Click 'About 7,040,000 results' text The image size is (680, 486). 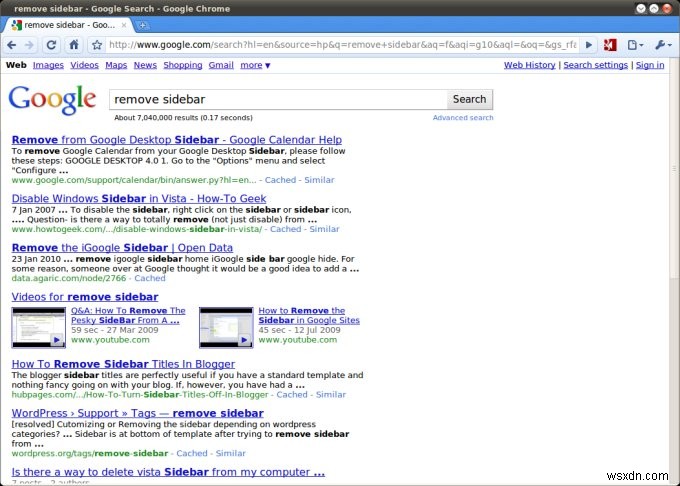tap(183, 117)
